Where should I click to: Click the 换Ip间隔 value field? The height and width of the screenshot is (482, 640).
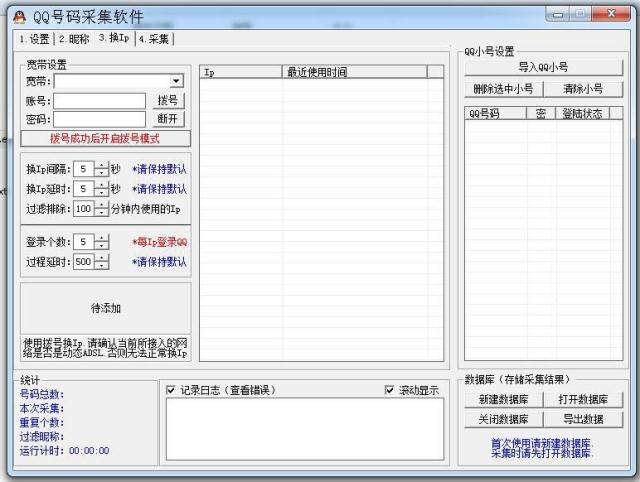tap(84, 169)
